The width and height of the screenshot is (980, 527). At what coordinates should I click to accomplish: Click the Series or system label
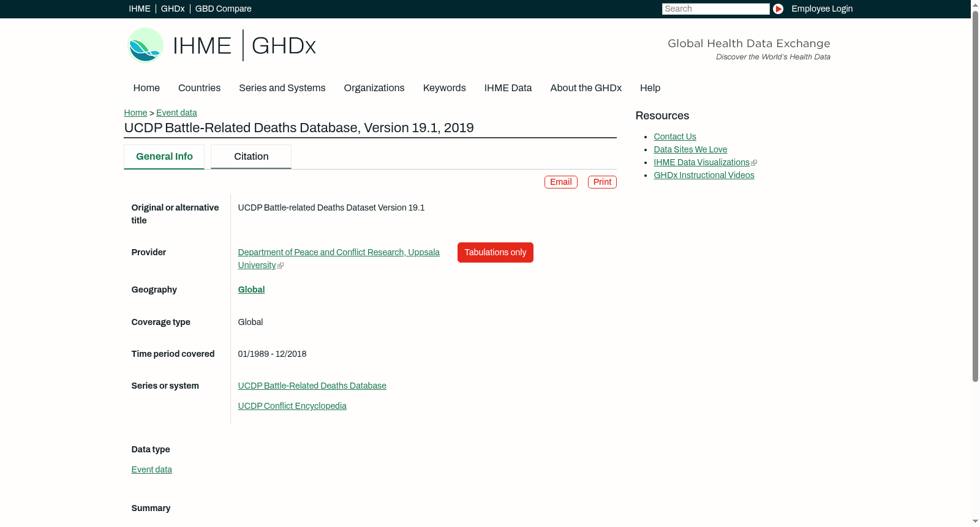click(x=165, y=386)
